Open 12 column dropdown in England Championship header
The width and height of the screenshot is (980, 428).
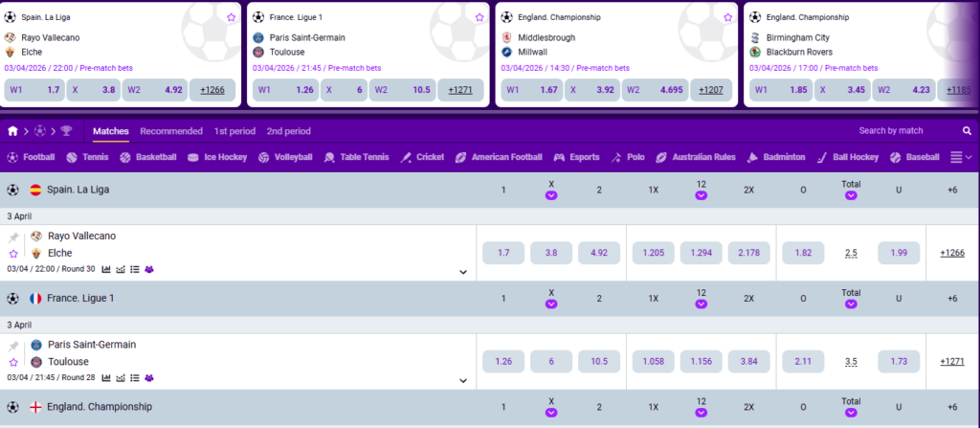(x=702, y=413)
